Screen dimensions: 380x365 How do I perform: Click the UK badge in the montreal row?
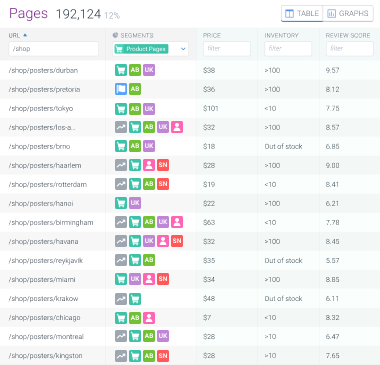coord(163,336)
